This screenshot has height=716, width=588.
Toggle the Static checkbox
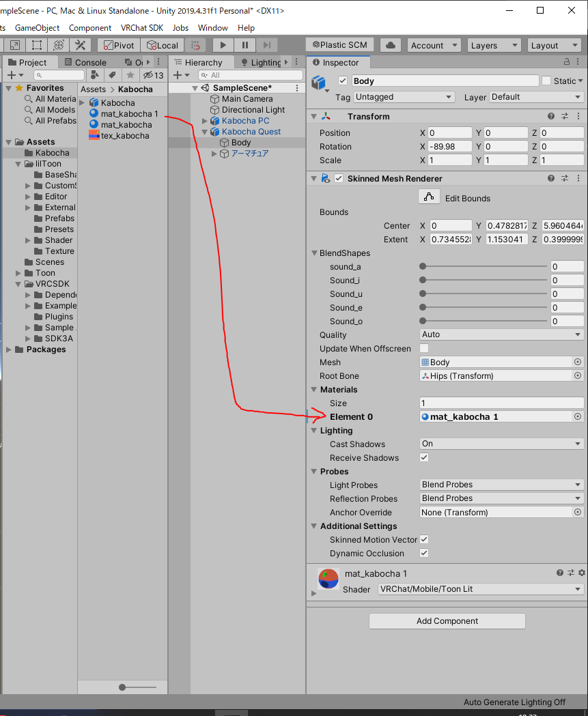tap(546, 81)
